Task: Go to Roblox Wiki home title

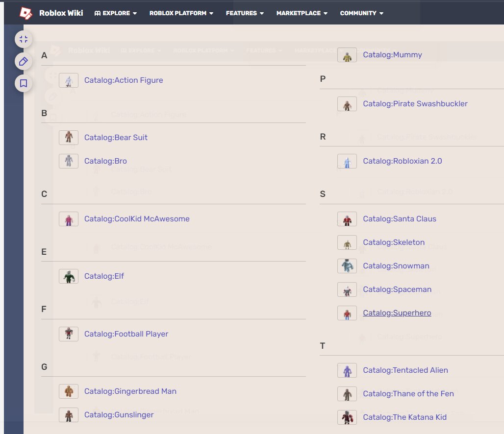Action: pyautogui.click(x=61, y=13)
